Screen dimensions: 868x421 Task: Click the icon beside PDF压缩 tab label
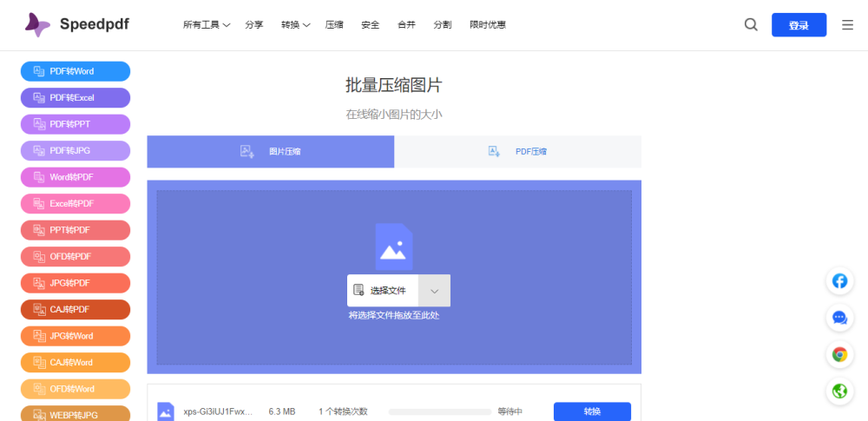click(494, 151)
